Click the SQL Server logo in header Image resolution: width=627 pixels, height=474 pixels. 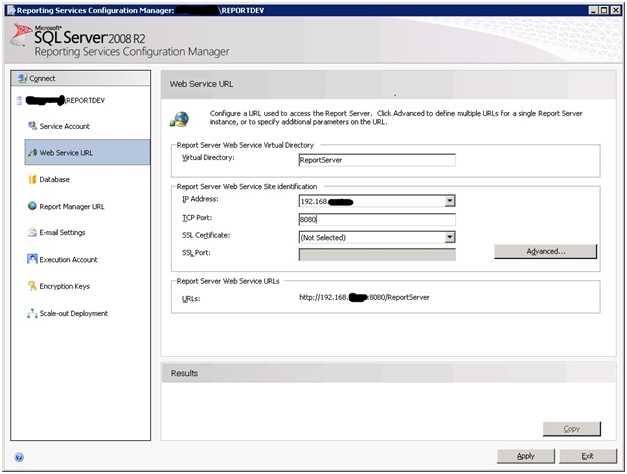(x=21, y=35)
